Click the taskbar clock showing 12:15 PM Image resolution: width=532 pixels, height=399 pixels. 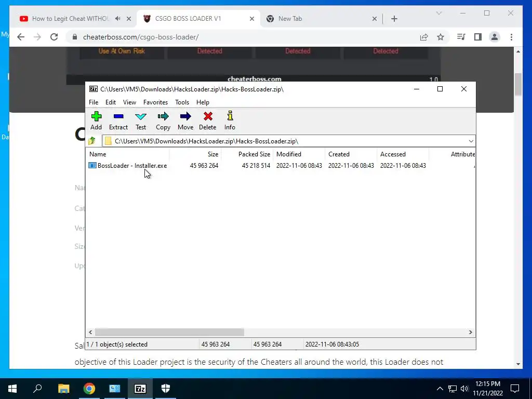(x=488, y=389)
